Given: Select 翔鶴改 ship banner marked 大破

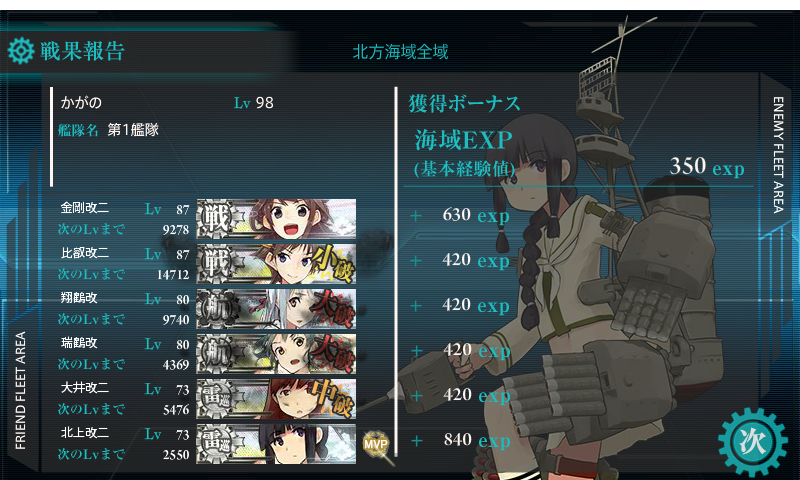Looking at the screenshot, I should point(276,309).
